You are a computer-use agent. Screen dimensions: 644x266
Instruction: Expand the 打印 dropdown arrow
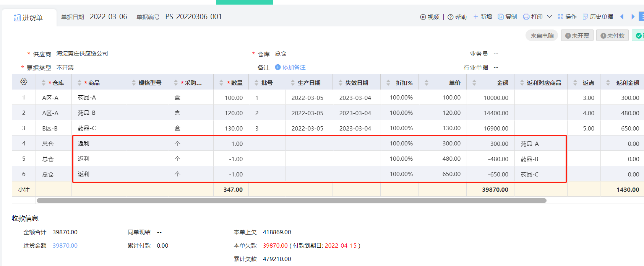coord(549,17)
